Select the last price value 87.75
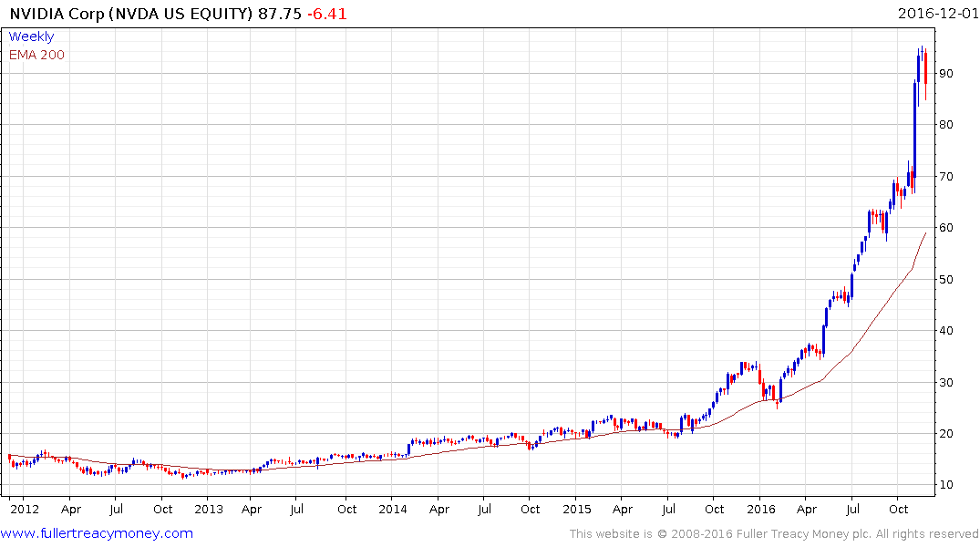The image size is (980, 547). coord(280,14)
